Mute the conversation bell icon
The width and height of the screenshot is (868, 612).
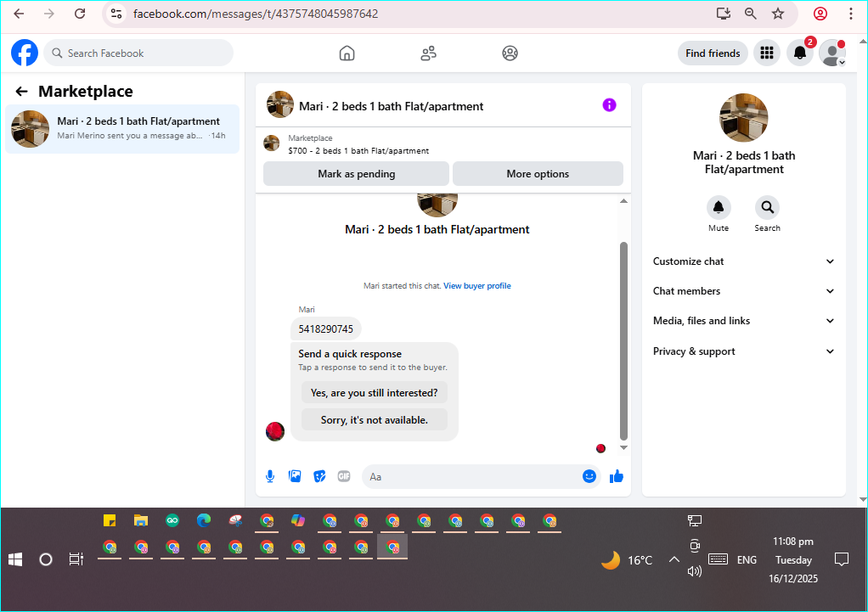[719, 207]
